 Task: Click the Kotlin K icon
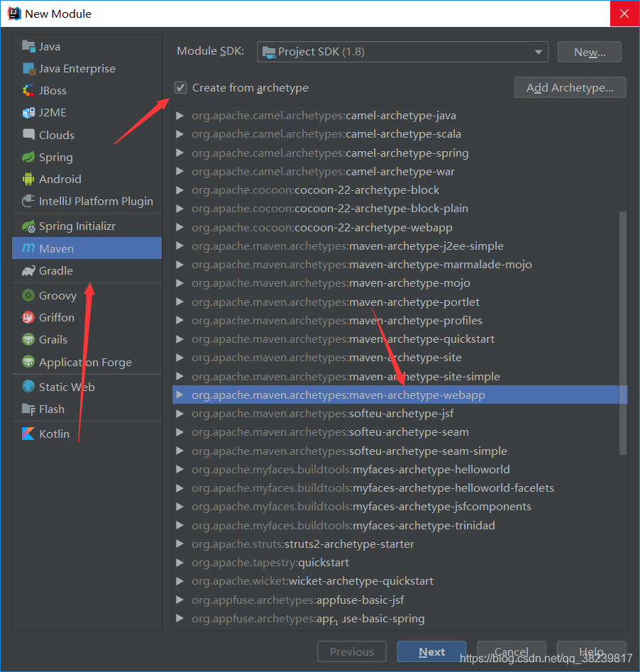28,434
